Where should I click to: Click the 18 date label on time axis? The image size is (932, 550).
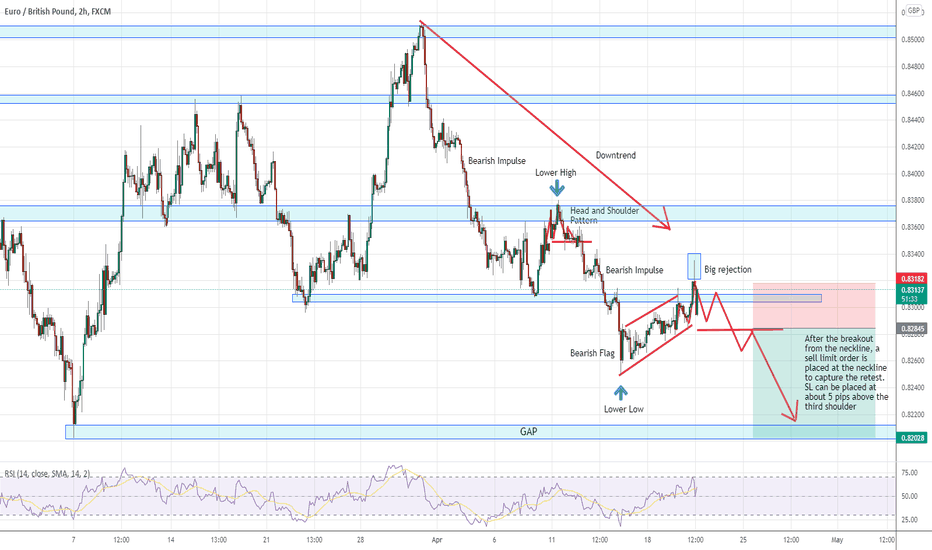coord(647,540)
